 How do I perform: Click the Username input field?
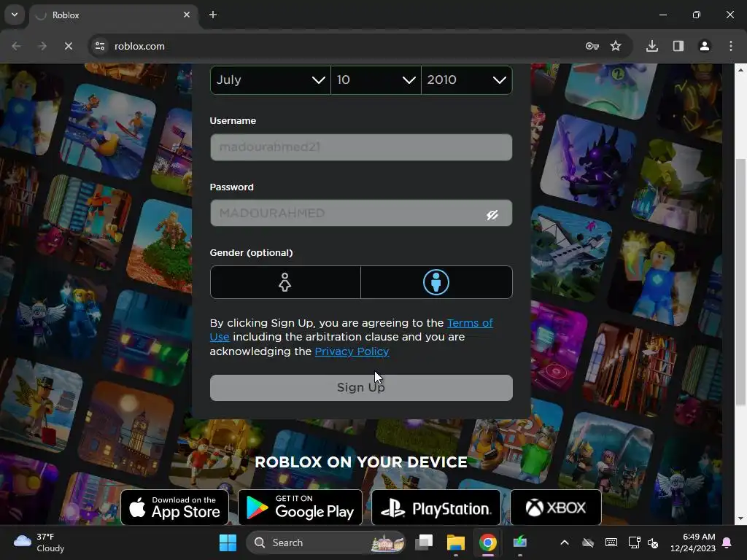click(x=361, y=147)
